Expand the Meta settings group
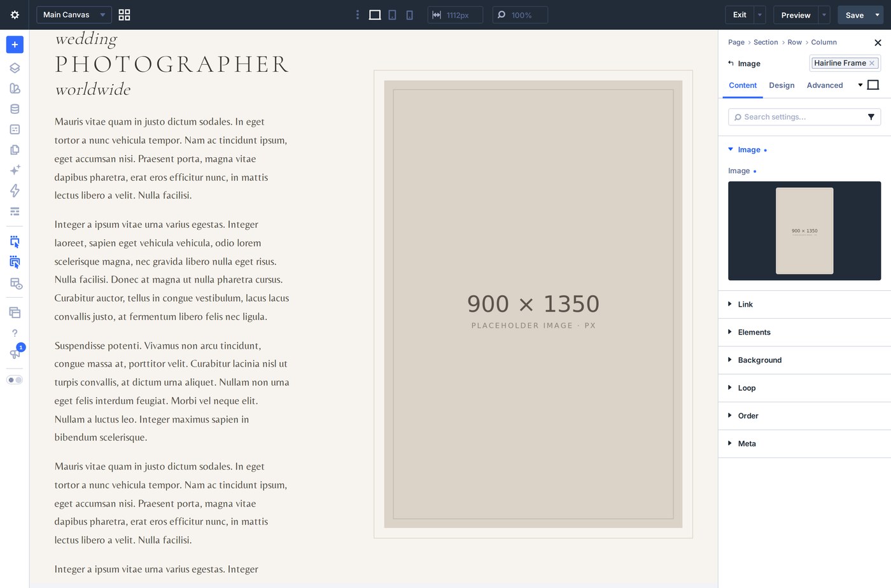891x588 pixels. tap(804, 444)
